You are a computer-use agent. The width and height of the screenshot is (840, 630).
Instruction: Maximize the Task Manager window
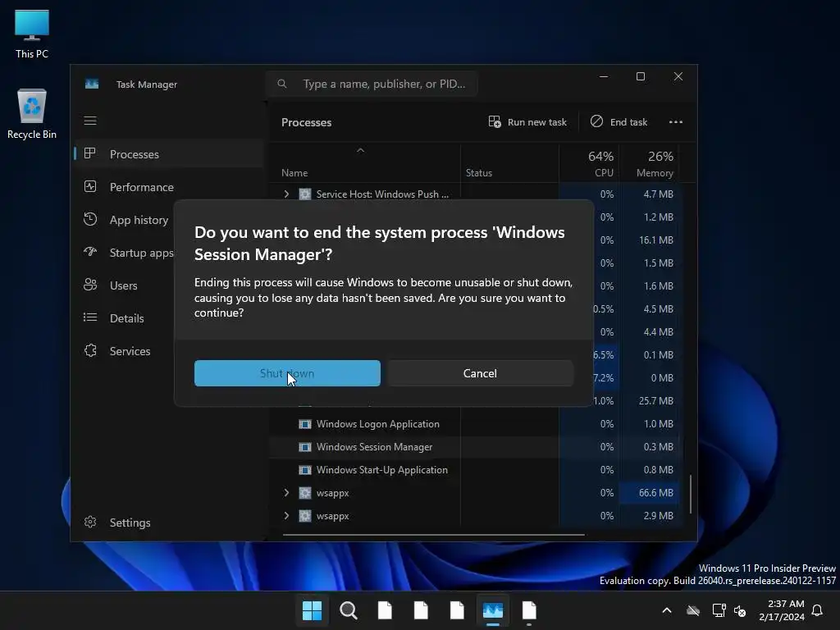[640, 76]
